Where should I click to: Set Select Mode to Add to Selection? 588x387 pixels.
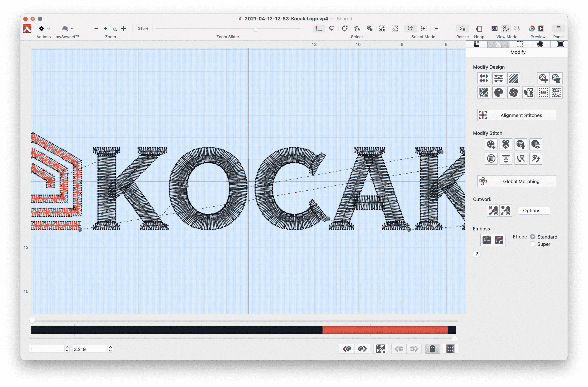tap(424, 28)
